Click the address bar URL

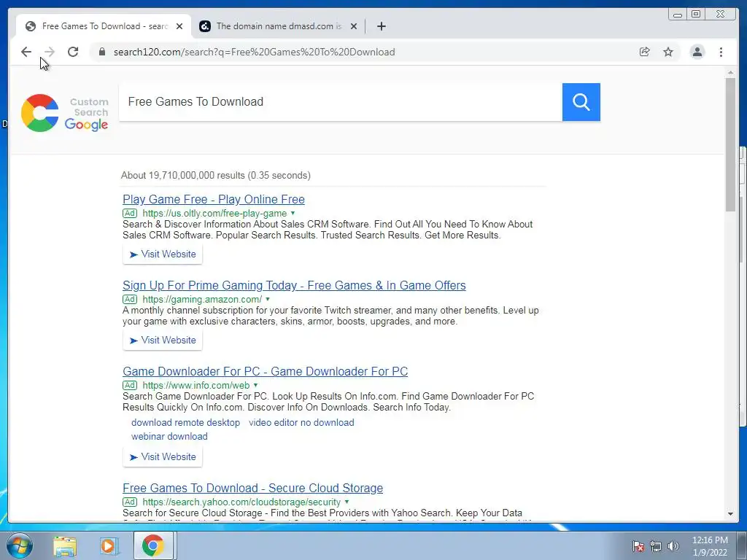(254, 52)
